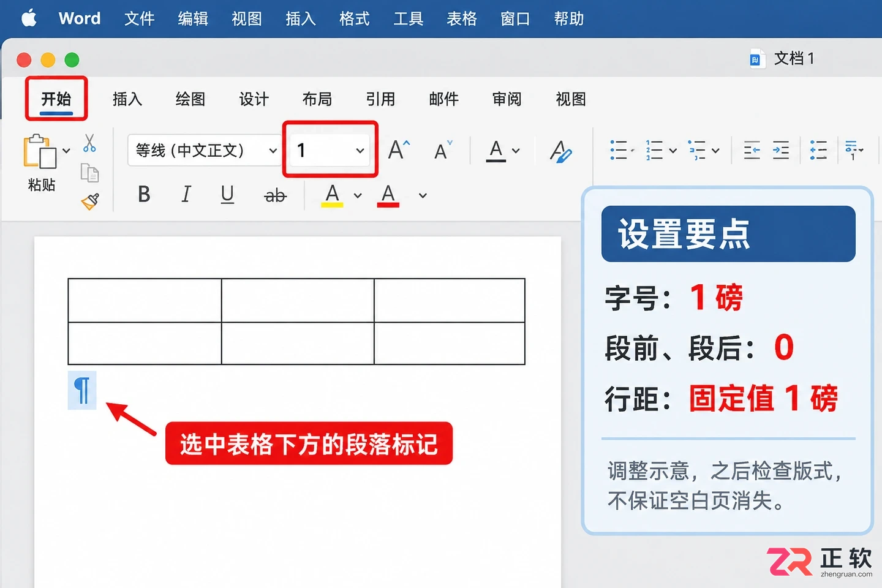Viewport: 882px width, 588px height.
Task: Switch to the 引用 ribbon tab
Action: point(380,99)
